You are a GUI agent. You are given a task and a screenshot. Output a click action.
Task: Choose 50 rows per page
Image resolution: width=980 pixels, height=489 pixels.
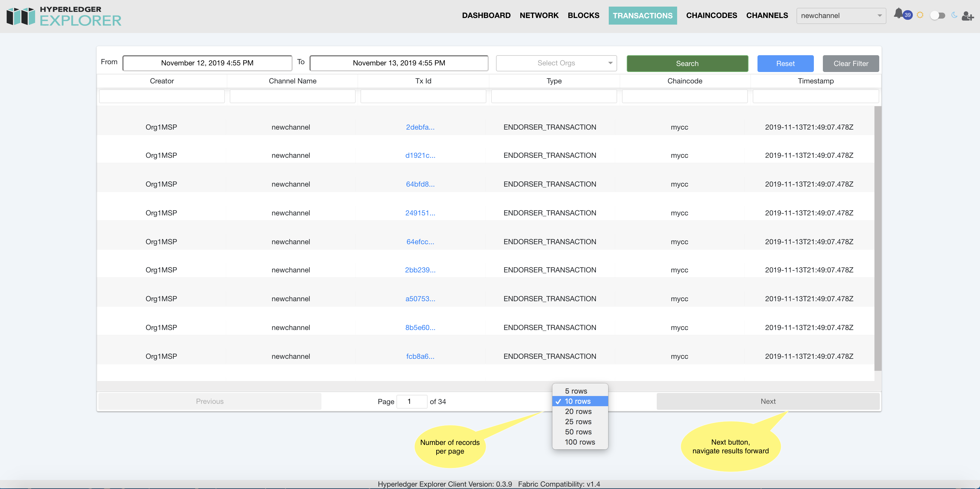pos(580,432)
